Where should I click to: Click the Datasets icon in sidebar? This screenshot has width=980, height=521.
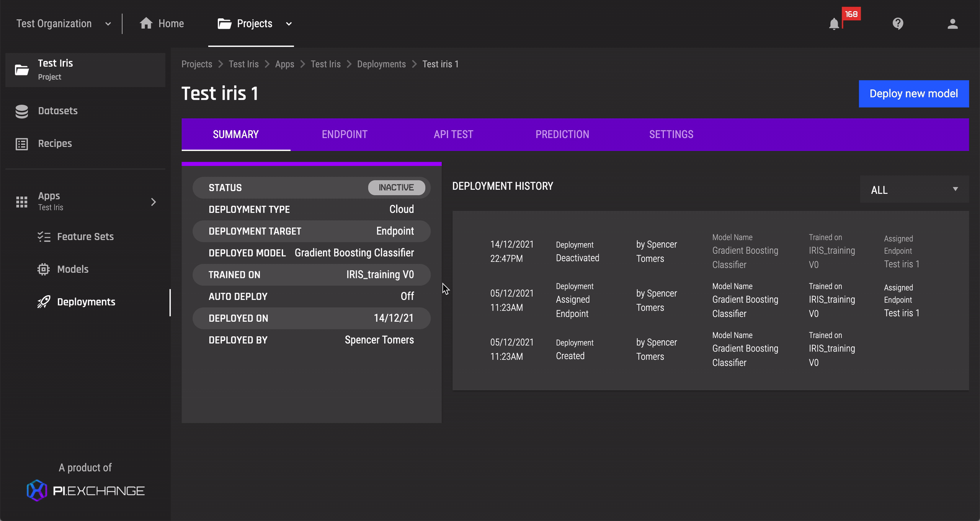[22, 110]
